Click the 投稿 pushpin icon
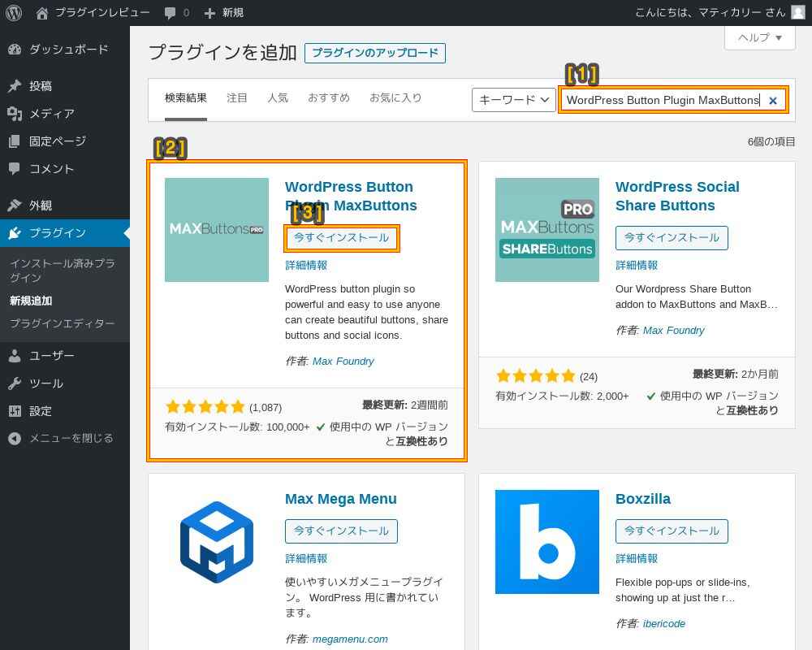Screen dimensions: 812x650 tap(15, 85)
